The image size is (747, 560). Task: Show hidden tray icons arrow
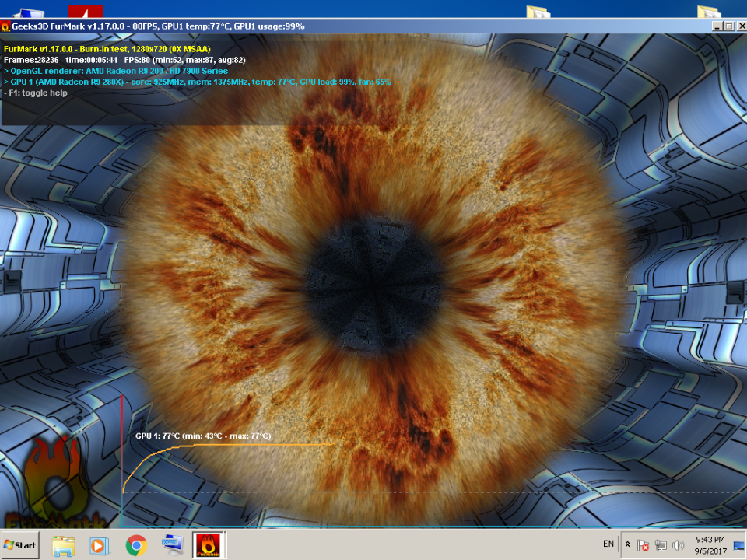pyautogui.click(x=627, y=544)
